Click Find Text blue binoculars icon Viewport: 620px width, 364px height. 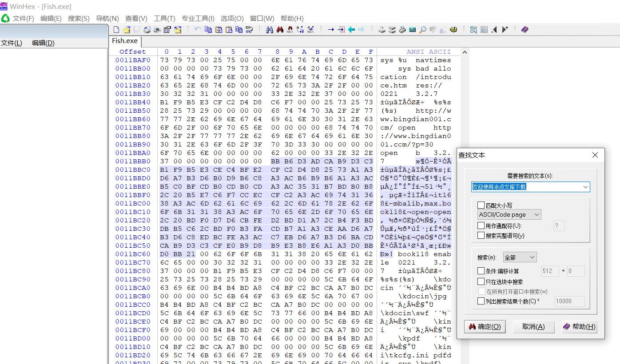(x=269, y=30)
